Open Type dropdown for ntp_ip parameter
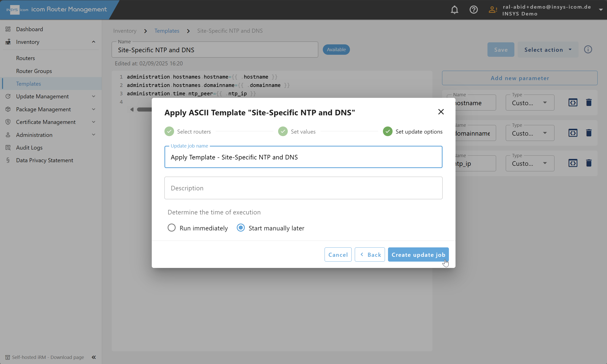 (x=530, y=163)
